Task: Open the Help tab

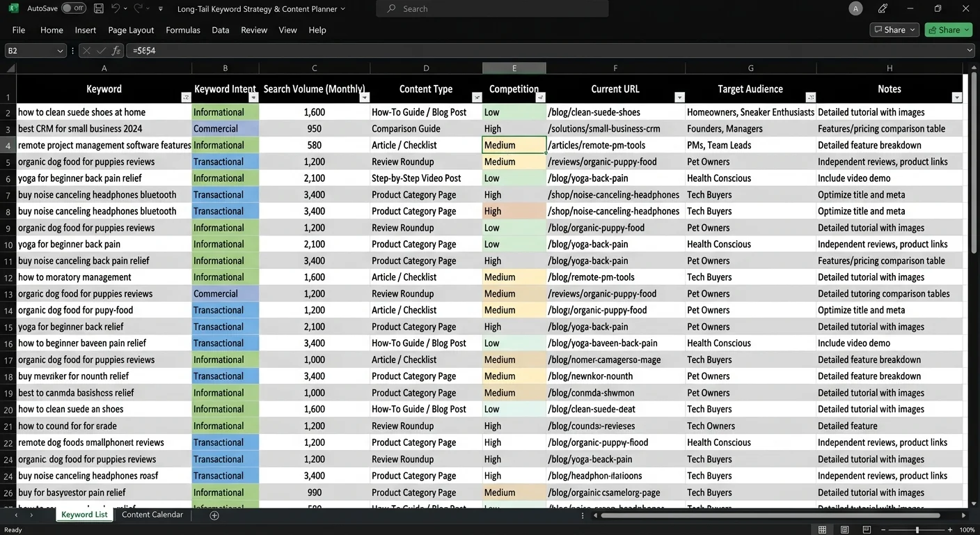Action: [x=317, y=30]
